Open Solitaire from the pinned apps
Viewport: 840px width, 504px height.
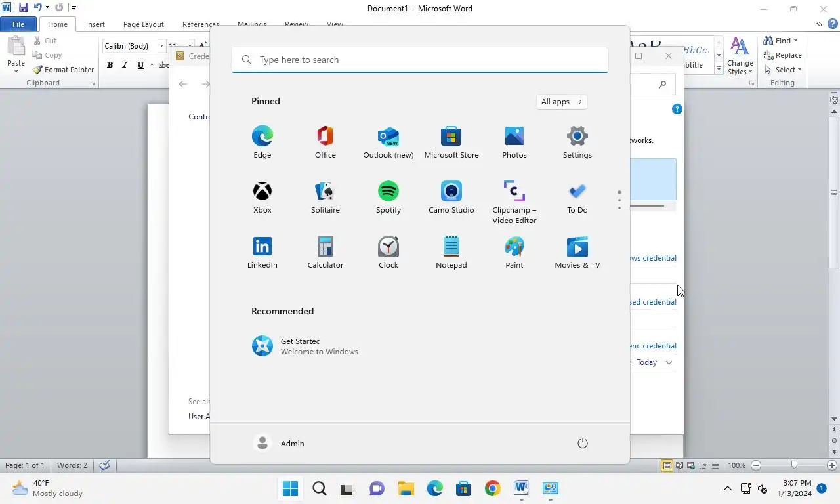point(325,198)
